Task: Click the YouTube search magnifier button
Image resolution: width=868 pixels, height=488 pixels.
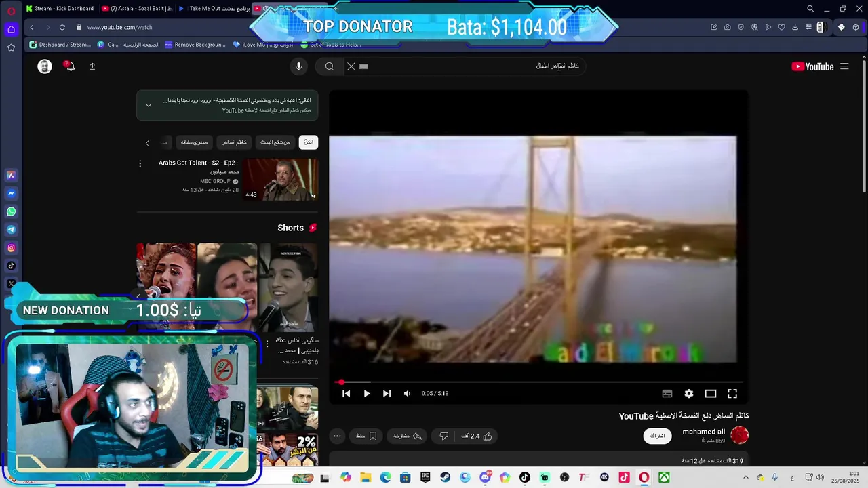Action: click(330, 66)
